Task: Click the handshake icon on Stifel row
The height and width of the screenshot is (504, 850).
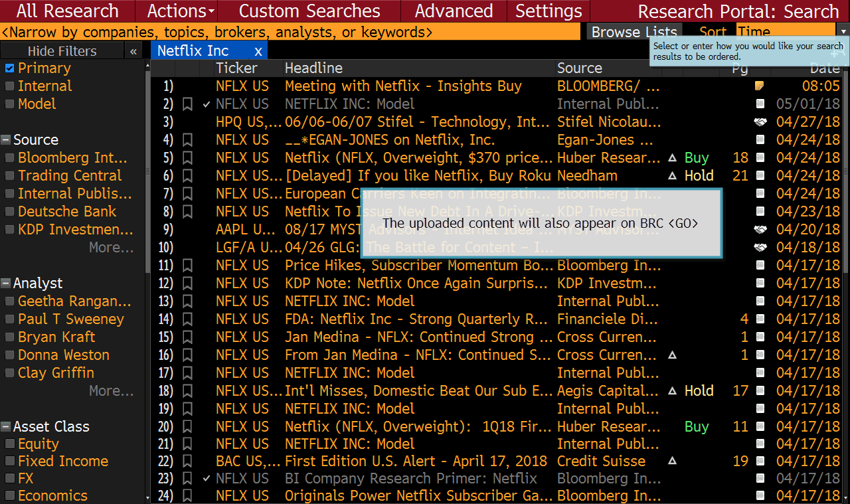Action: (760, 122)
